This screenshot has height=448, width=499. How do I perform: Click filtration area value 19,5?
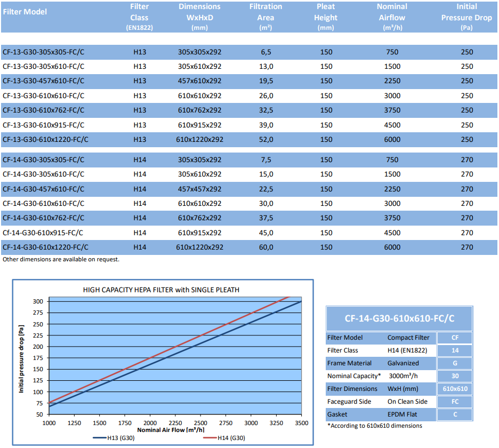[x=266, y=81]
